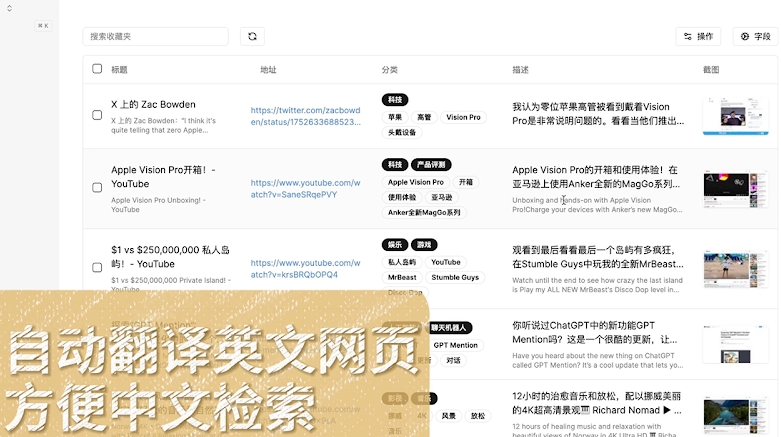Click the Stumble Guys tag
Viewport: 781px width, 437px height.
click(455, 278)
